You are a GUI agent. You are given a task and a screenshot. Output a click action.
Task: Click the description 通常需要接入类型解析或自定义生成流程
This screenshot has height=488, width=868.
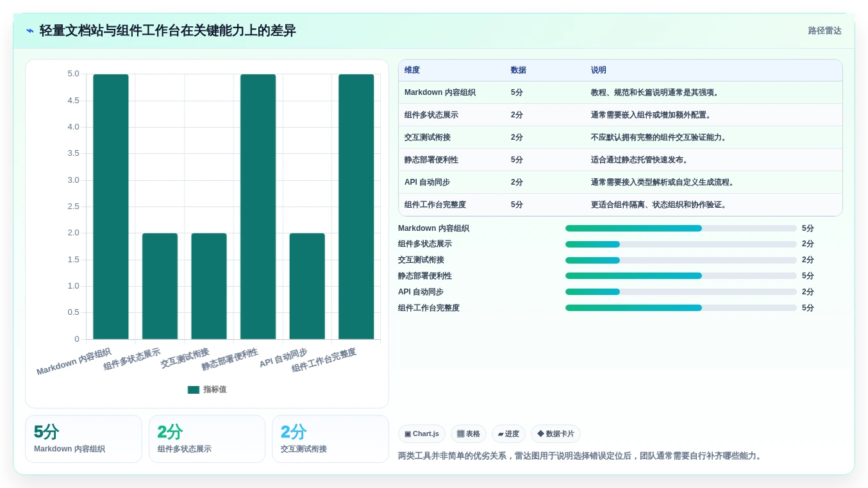[664, 182]
